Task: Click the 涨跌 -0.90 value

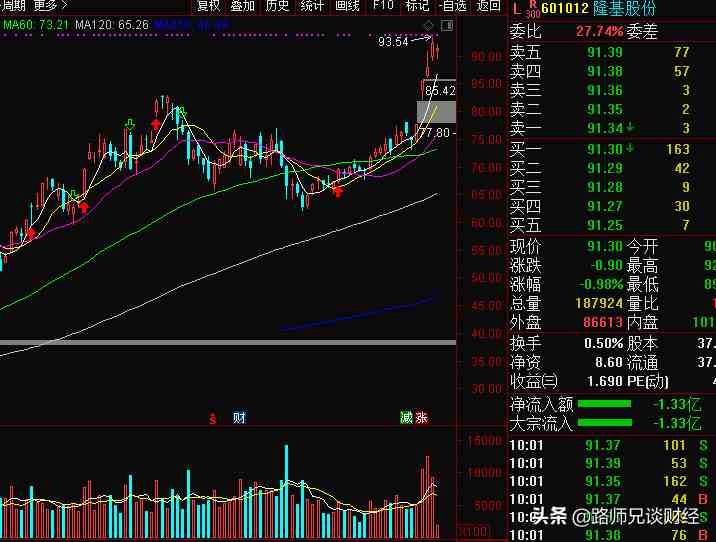Action: (606, 265)
